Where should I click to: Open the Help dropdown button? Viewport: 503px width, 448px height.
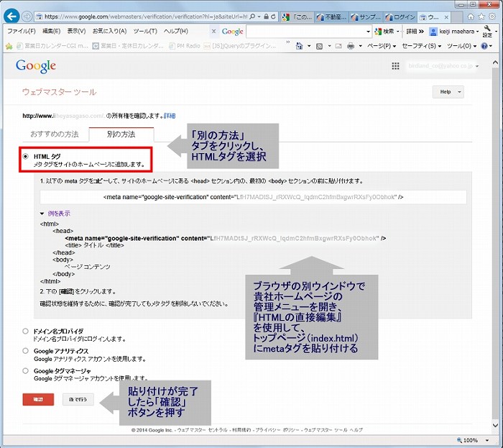[448, 92]
